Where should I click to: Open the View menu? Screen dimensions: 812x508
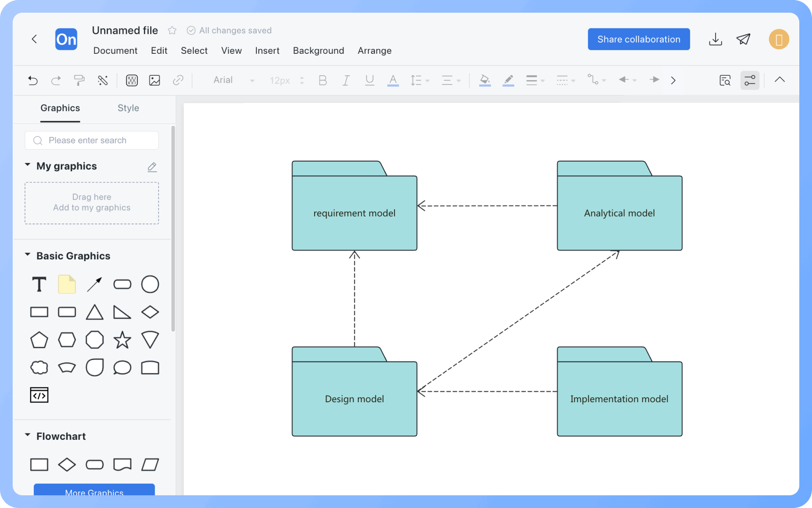(231, 51)
